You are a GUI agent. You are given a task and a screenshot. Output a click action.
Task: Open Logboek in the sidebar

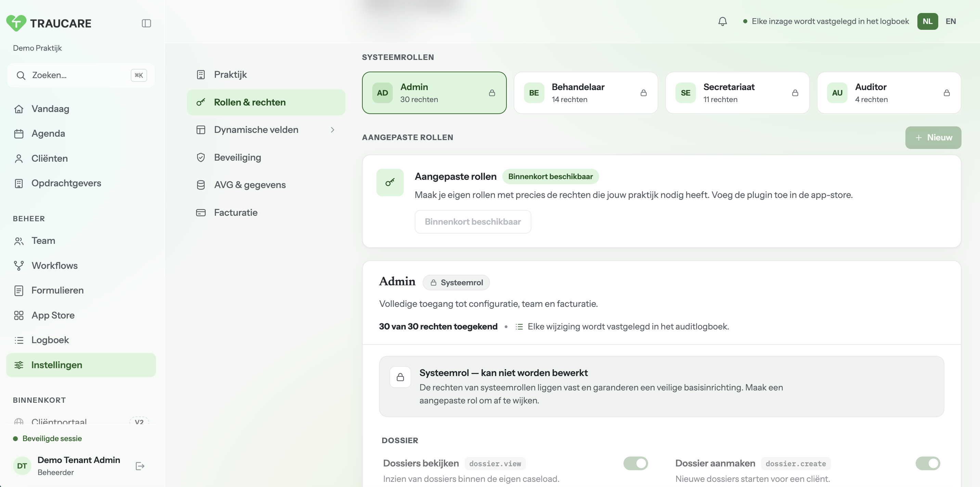pos(81,340)
